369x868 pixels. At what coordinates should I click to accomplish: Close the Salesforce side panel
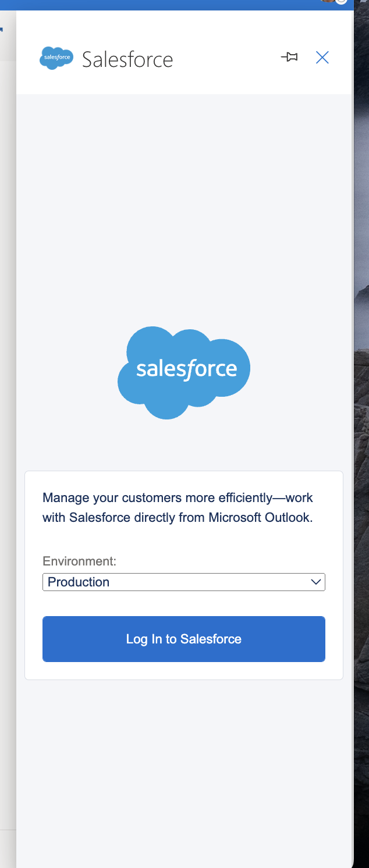tap(322, 57)
